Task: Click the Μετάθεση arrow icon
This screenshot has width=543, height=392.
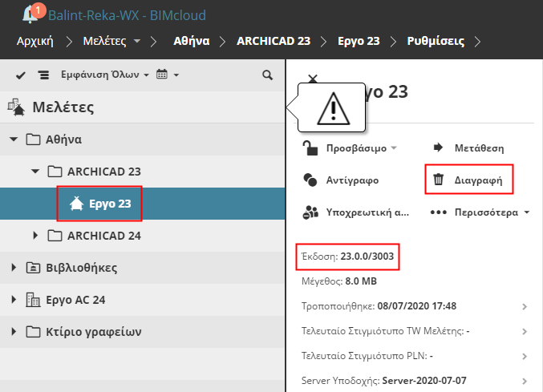Action: coord(438,148)
